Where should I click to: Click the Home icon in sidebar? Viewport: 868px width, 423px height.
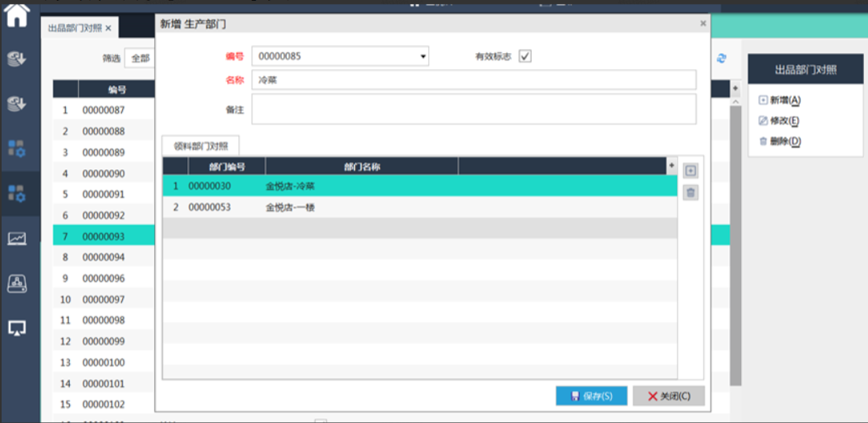click(17, 15)
